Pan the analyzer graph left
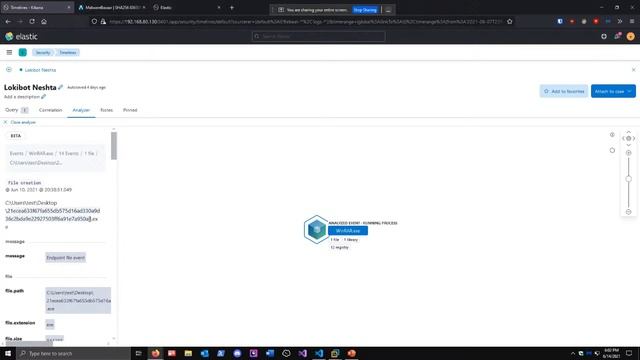This screenshot has height=360, width=640. tap(623, 138)
